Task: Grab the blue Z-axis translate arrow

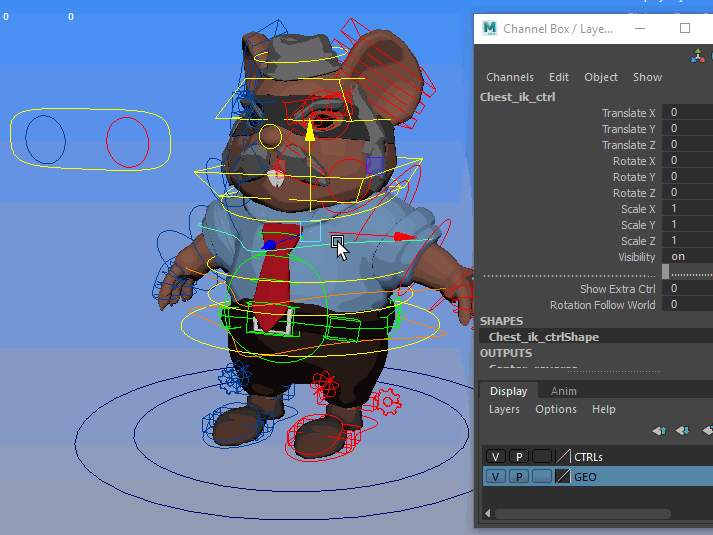Action: click(x=270, y=245)
